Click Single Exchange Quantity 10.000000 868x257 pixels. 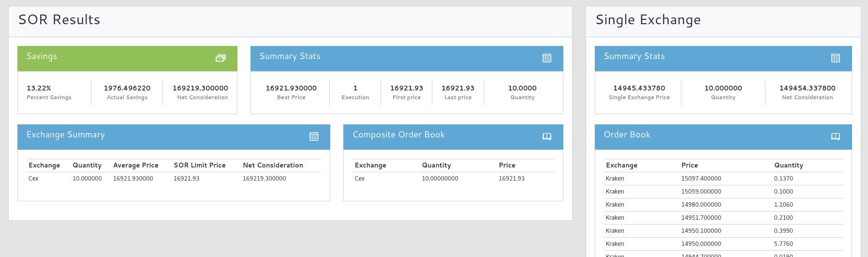[x=723, y=88]
